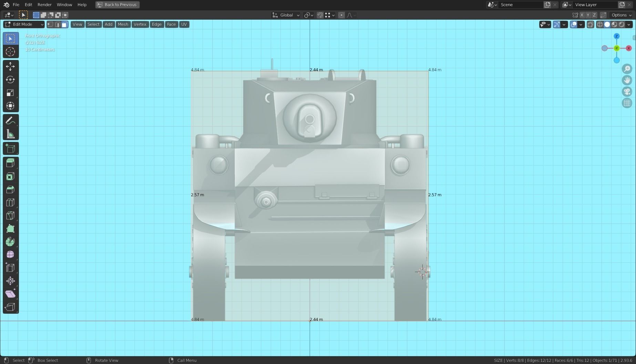Toggle overlays display
The width and height of the screenshot is (636, 364).
pos(573,24)
